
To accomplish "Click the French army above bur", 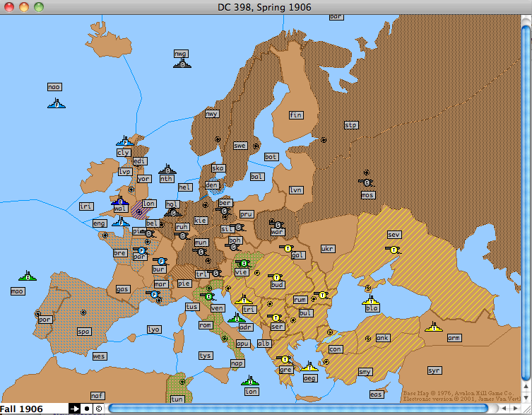I will [161, 261].
